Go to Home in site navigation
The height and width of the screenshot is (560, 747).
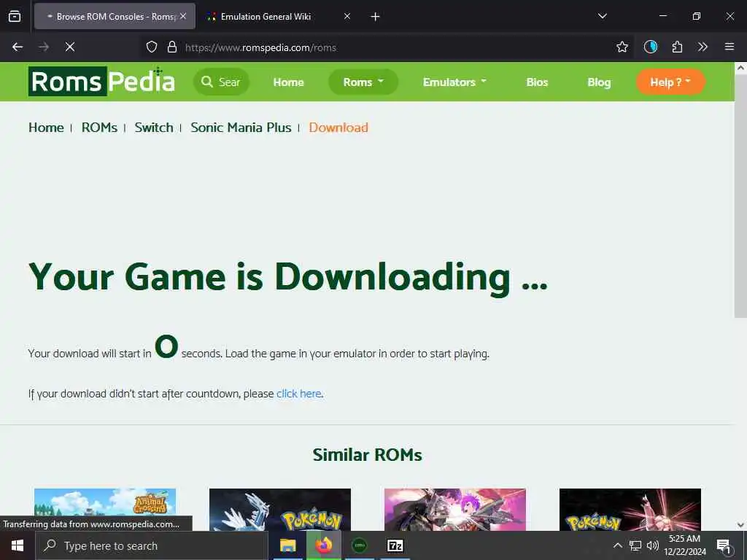coord(288,82)
